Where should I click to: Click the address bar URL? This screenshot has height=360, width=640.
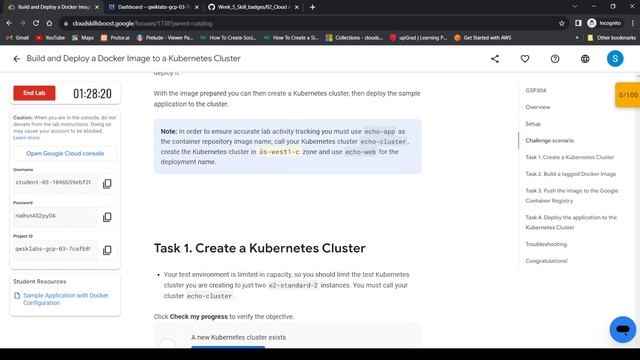pyautogui.click(x=142, y=23)
